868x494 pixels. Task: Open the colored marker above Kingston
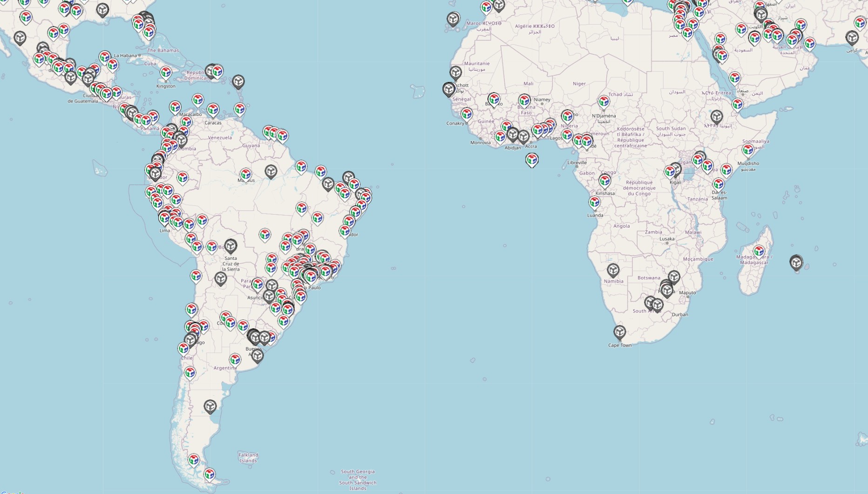(x=166, y=73)
